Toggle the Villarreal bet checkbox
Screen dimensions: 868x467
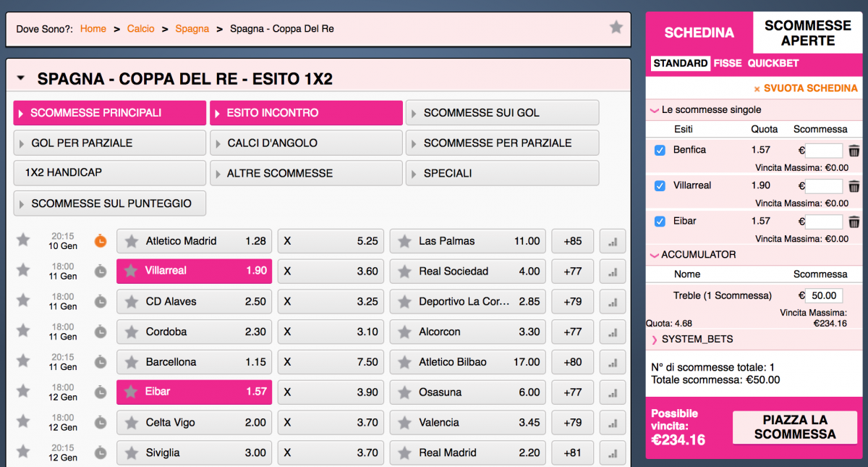[660, 186]
